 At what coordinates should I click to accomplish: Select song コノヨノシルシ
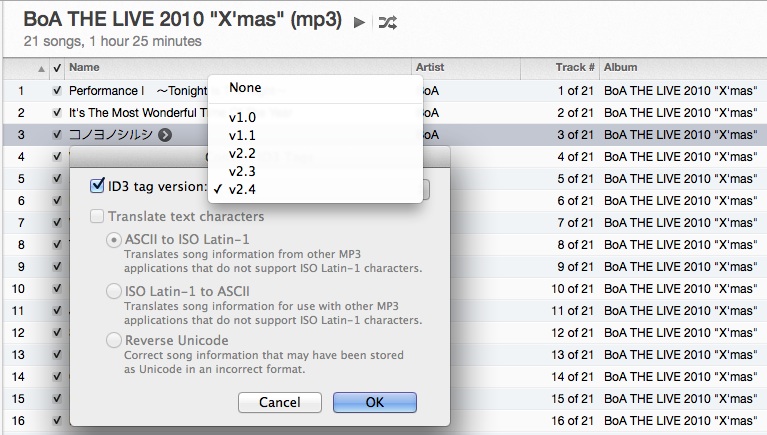click(111, 135)
